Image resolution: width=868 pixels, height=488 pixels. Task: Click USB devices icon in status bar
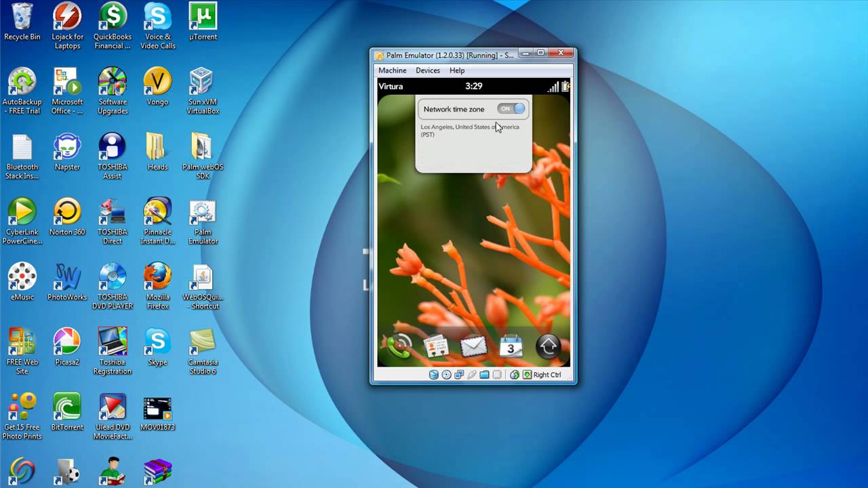pyautogui.click(x=472, y=375)
